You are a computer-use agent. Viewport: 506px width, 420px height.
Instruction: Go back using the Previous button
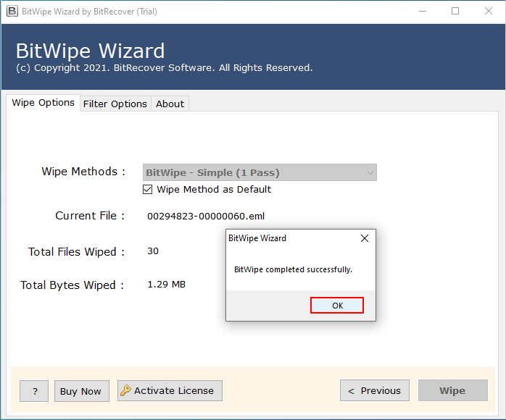click(x=374, y=390)
